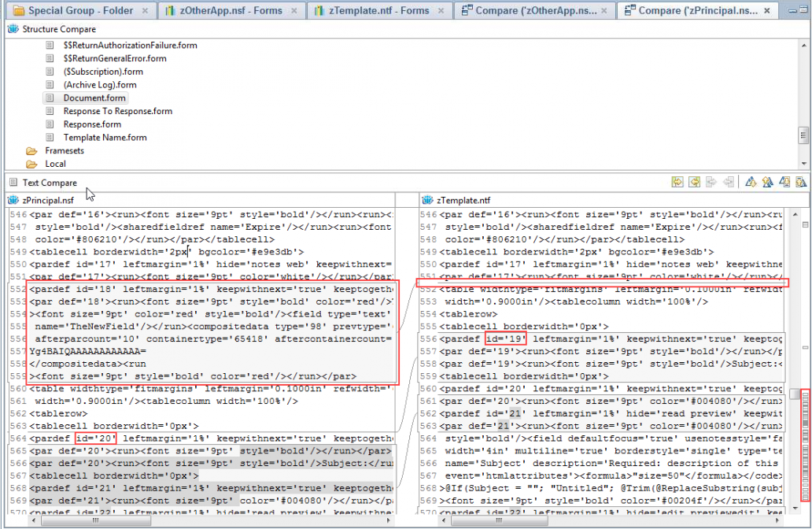Click the zPrincipal.nsf database icon

(x=13, y=200)
